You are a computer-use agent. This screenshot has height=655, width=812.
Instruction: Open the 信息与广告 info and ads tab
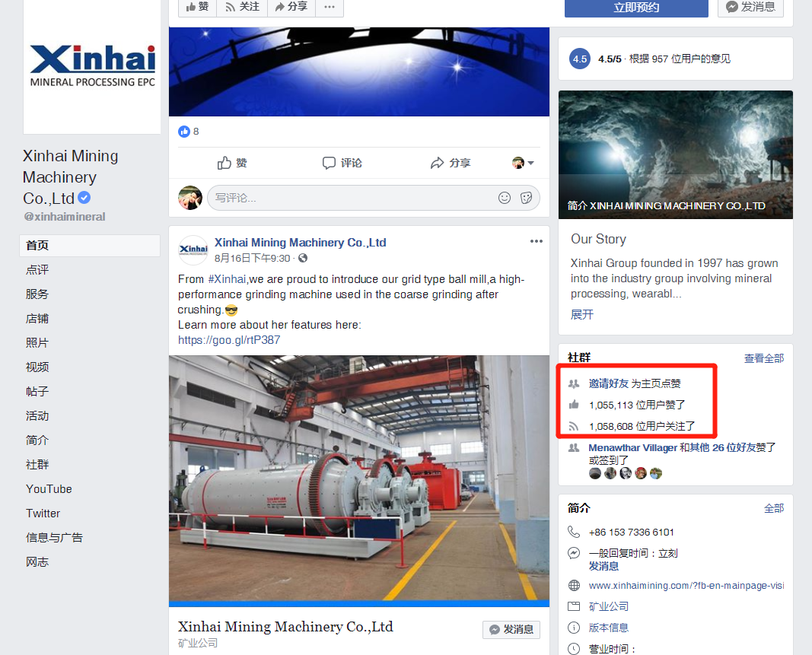[54, 537]
